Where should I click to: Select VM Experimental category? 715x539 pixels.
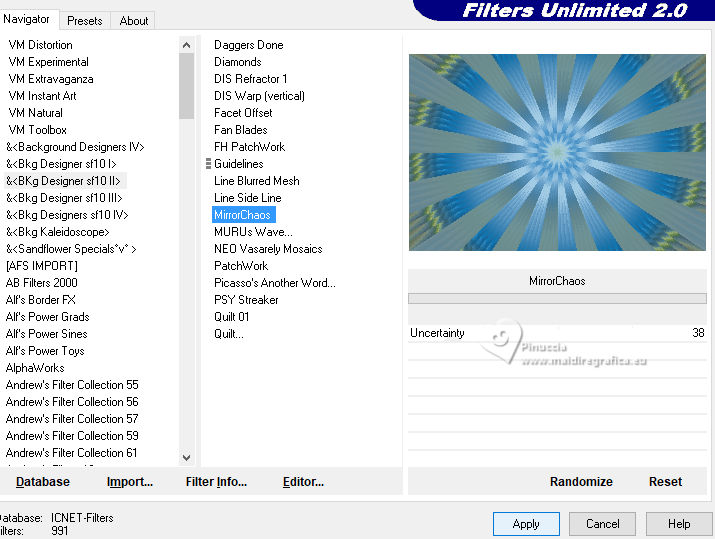(49, 62)
